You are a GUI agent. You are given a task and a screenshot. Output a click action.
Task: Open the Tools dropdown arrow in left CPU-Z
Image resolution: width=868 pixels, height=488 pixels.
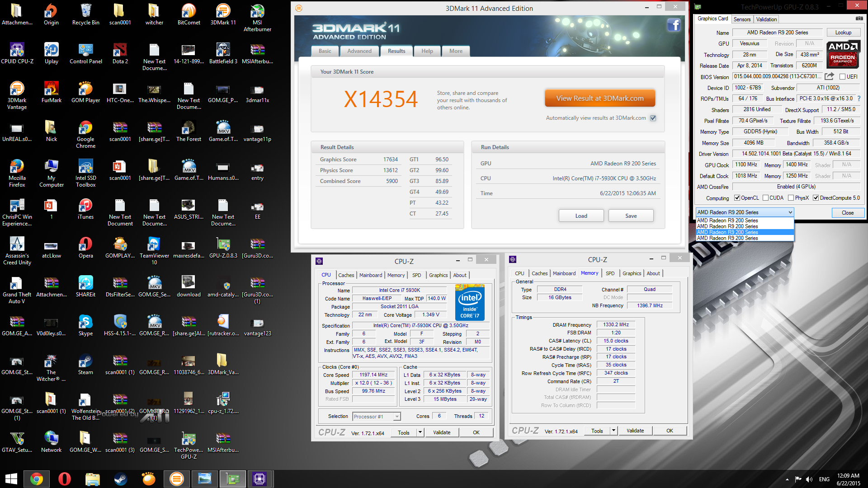(420, 432)
